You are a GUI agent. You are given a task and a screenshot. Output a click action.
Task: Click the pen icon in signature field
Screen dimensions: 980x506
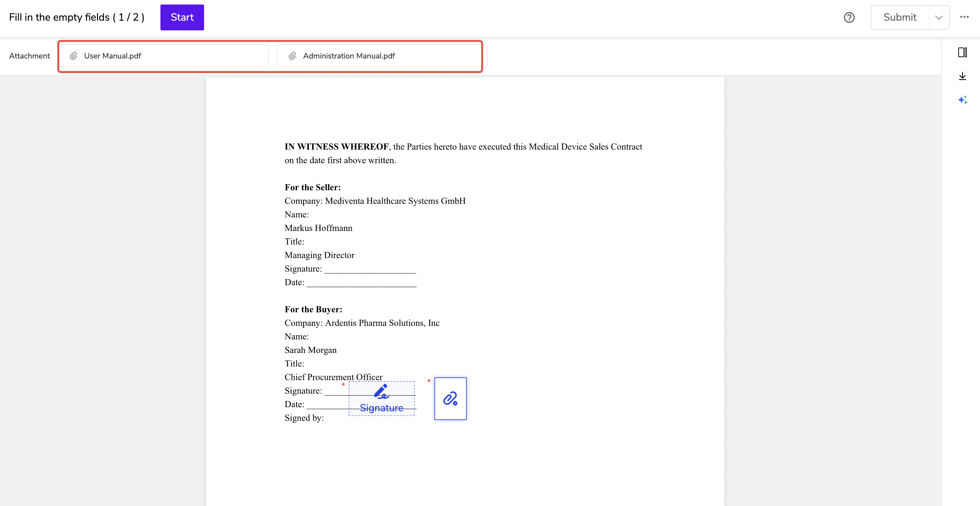coord(381,391)
